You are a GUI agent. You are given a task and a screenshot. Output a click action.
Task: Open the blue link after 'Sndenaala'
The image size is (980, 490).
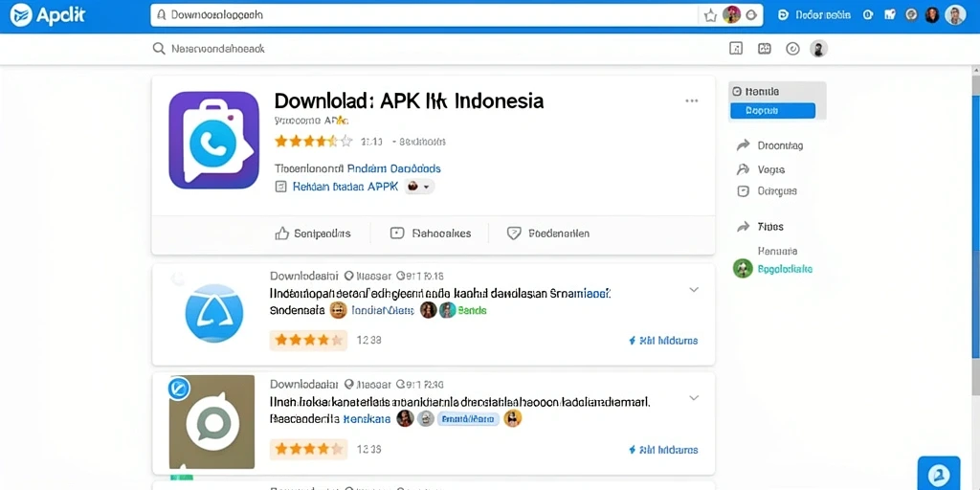(x=382, y=310)
